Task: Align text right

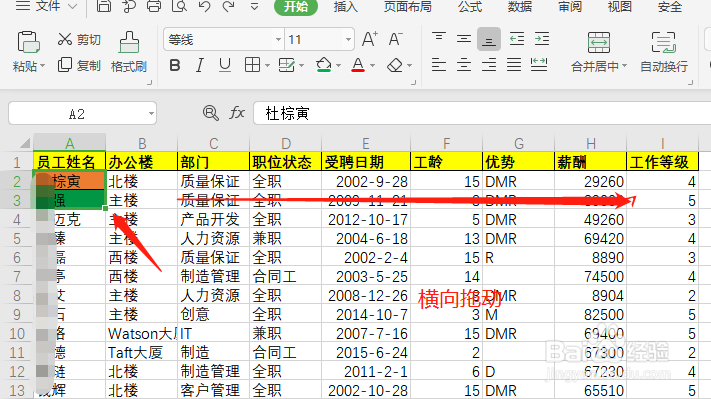Action: pyautogui.click(x=489, y=65)
